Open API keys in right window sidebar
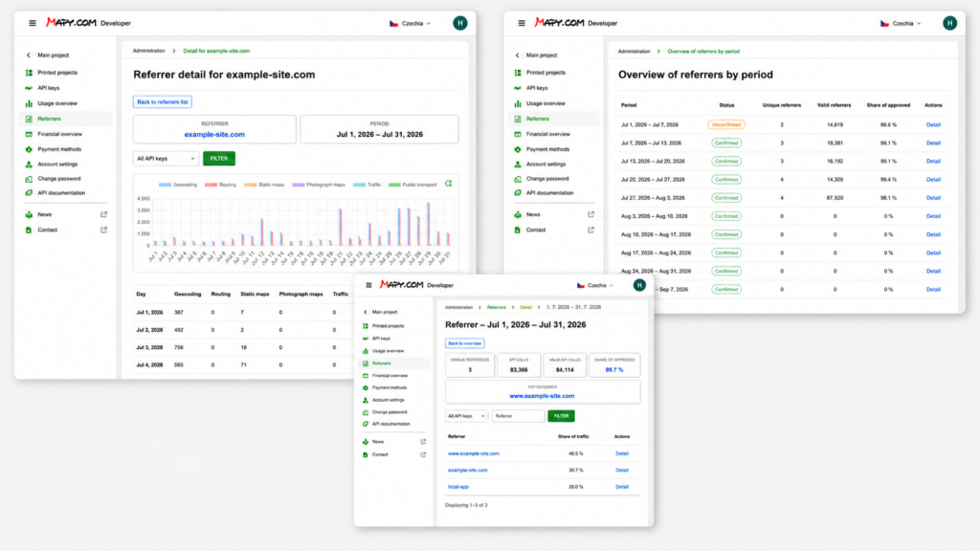The width and height of the screenshot is (980, 551). point(537,88)
